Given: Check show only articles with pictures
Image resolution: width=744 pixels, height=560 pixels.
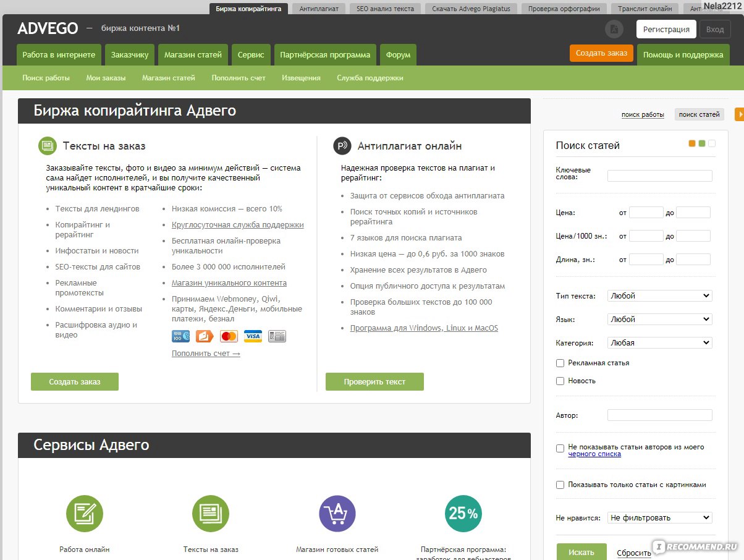Looking at the screenshot, I should pos(560,485).
